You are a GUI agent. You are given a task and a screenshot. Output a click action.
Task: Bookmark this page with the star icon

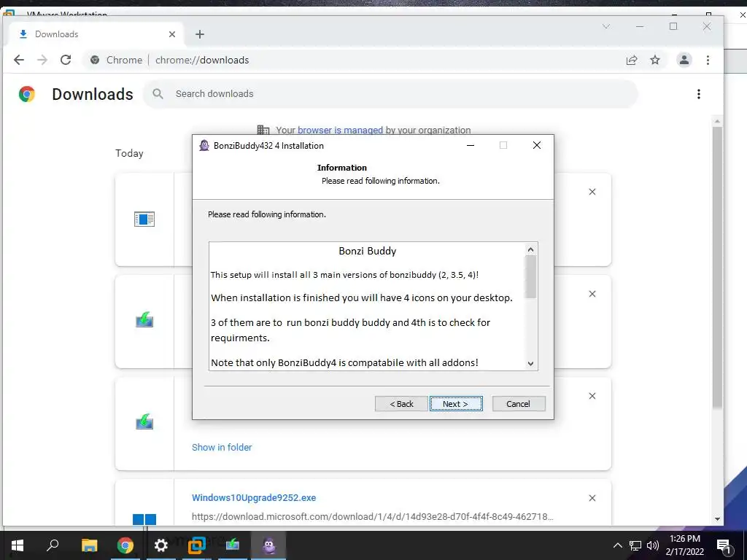coord(655,60)
